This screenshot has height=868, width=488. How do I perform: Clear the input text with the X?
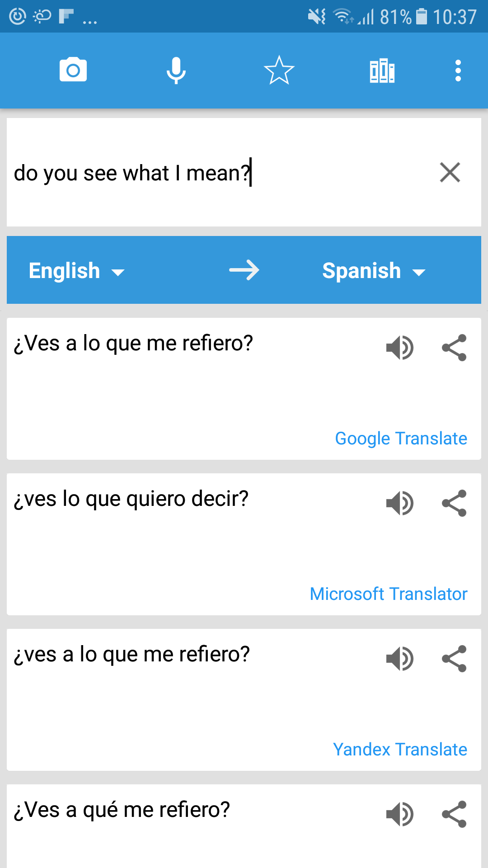click(450, 172)
